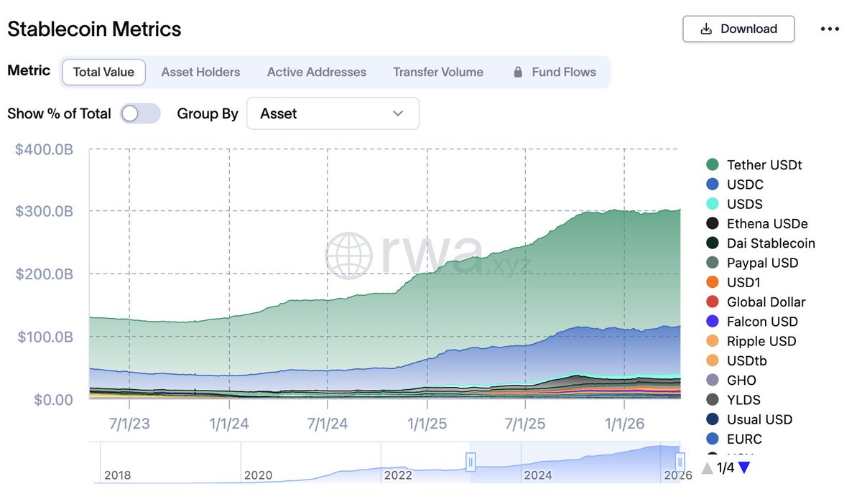Screen dimensions: 862x504
Task: Click the GHO legend dot
Action: [x=713, y=381]
